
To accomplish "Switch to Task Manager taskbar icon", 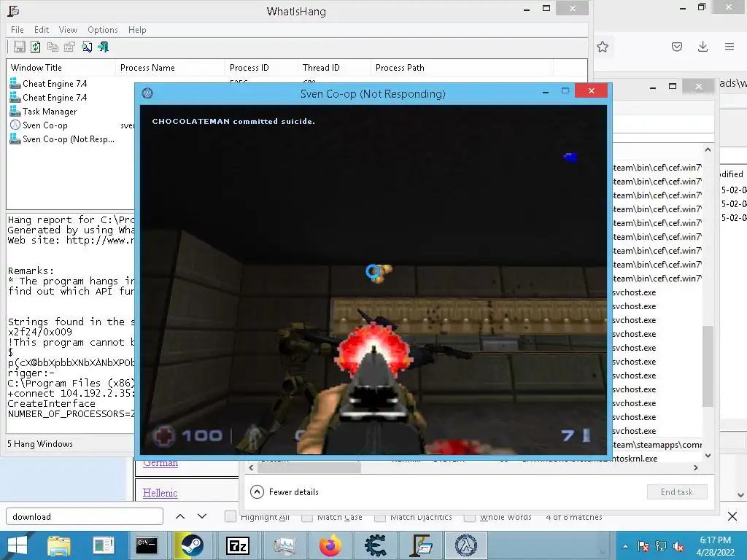I will [284, 545].
